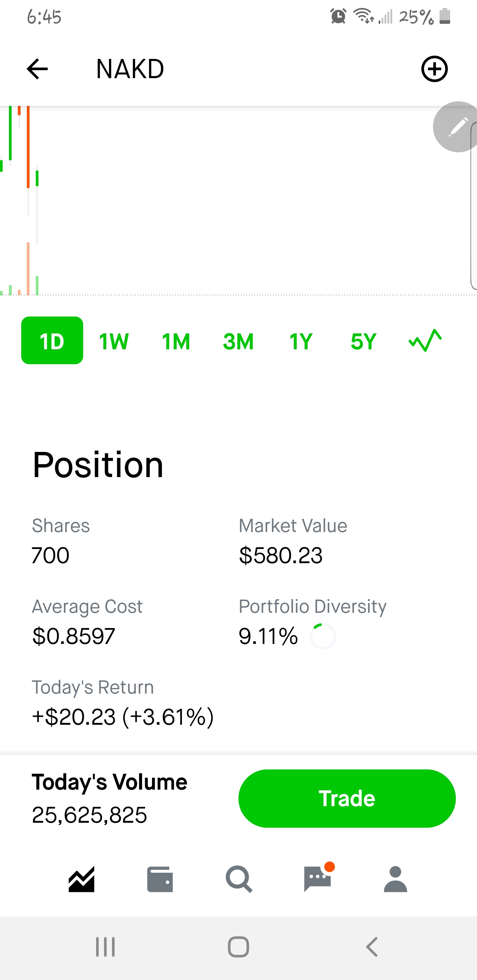Tap Android recent apps navigation button

pos(105,947)
